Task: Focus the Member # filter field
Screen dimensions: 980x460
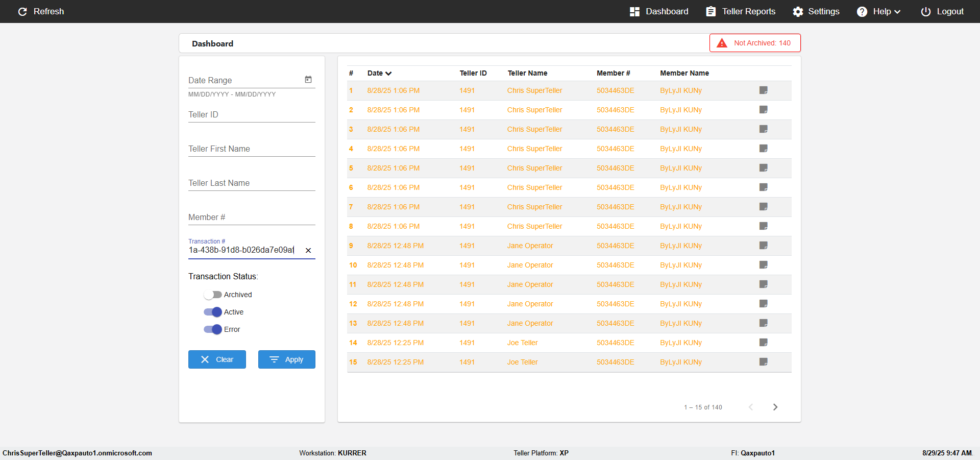Action: (252, 217)
